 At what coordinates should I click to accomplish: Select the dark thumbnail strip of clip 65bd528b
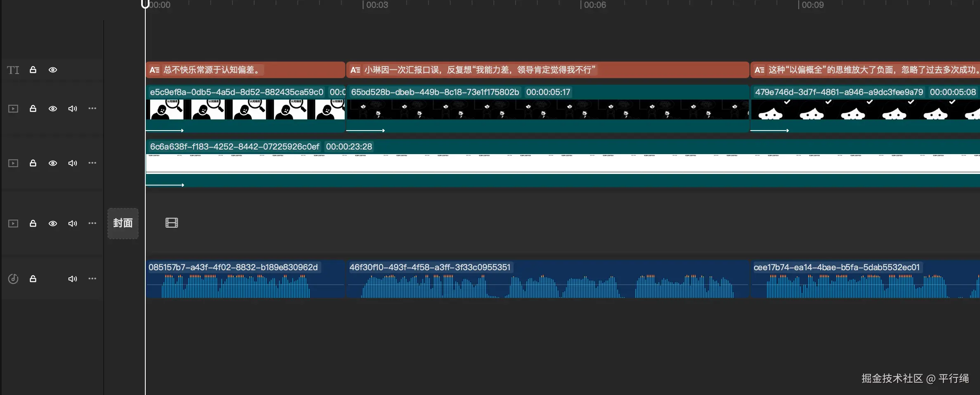(x=548, y=109)
